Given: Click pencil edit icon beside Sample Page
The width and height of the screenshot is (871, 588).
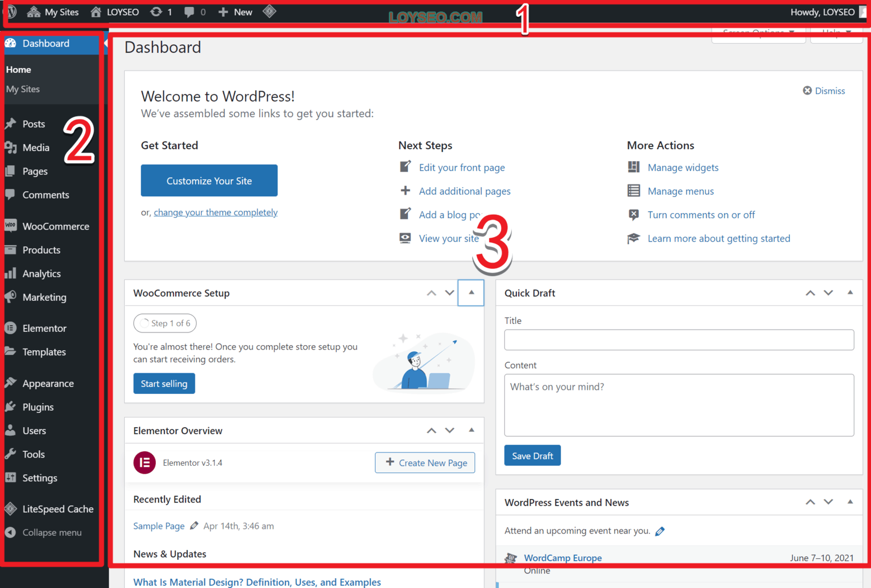Looking at the screenshot, I should [x=194, y=525].
